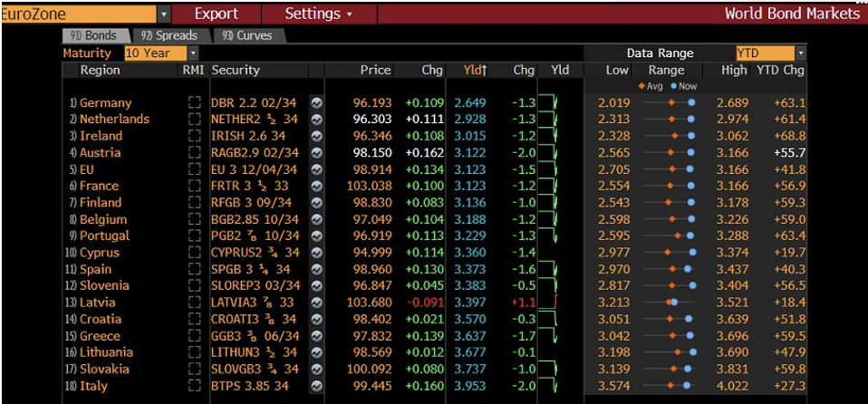This screenshot has width=868, height=404.
Task: Open the EuroZone region dropdown arrow
Action: coord(164,14)
